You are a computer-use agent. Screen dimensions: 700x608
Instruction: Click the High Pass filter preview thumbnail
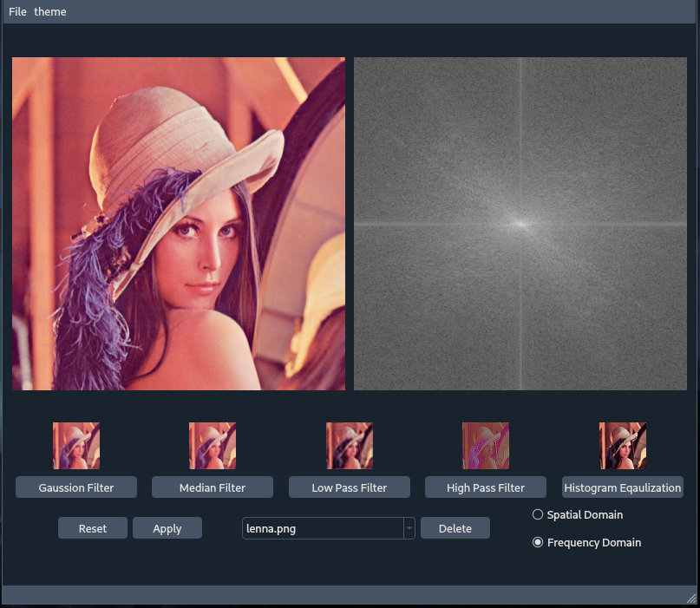486,446
